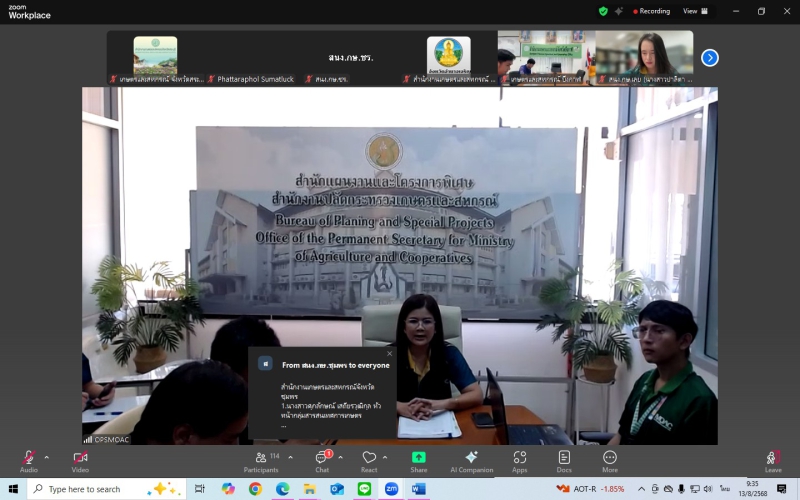Open the Windows notification center
The width and height of the screenshot is (800, 500).
[782, 489]
